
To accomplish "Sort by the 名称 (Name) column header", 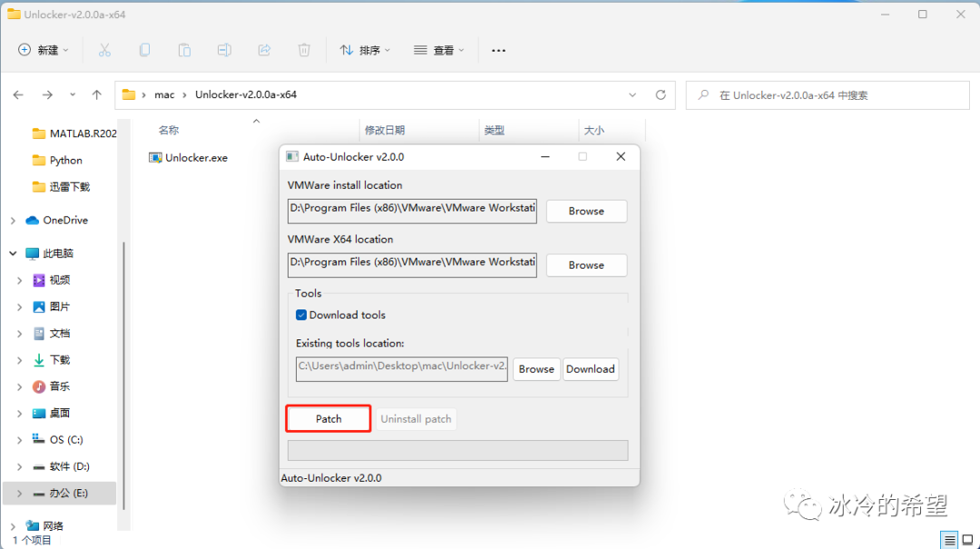I will (169, 130).
